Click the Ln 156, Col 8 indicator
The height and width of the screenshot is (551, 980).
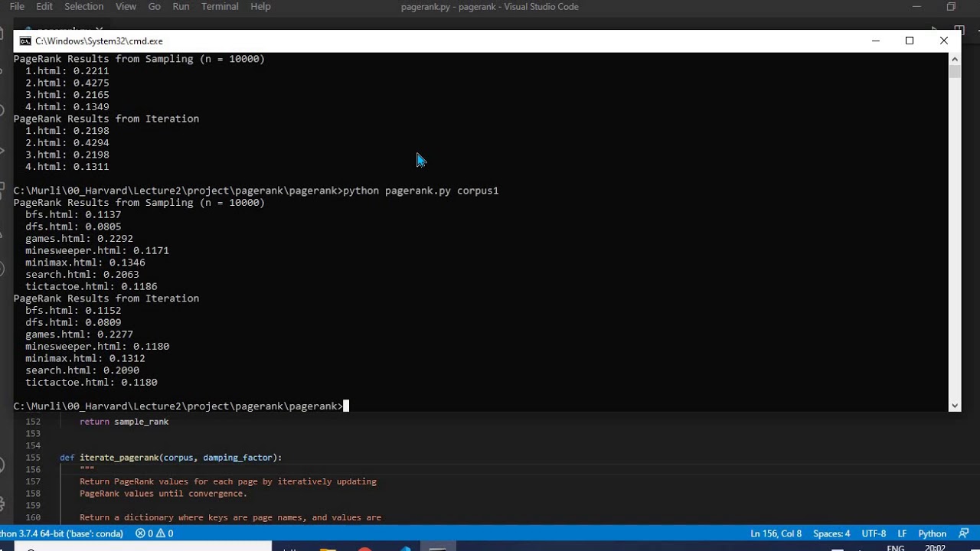[776, 533]
